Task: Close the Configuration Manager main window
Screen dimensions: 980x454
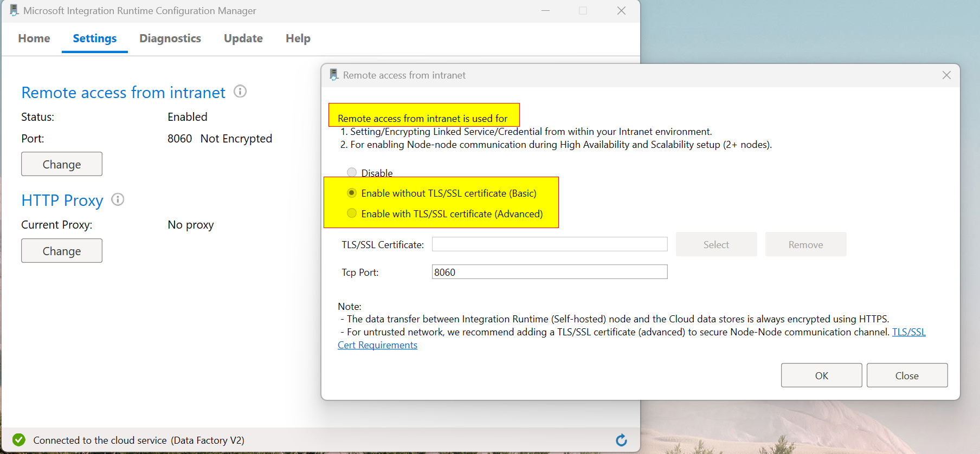Action: pyautogui.click(x=621, y=11)
